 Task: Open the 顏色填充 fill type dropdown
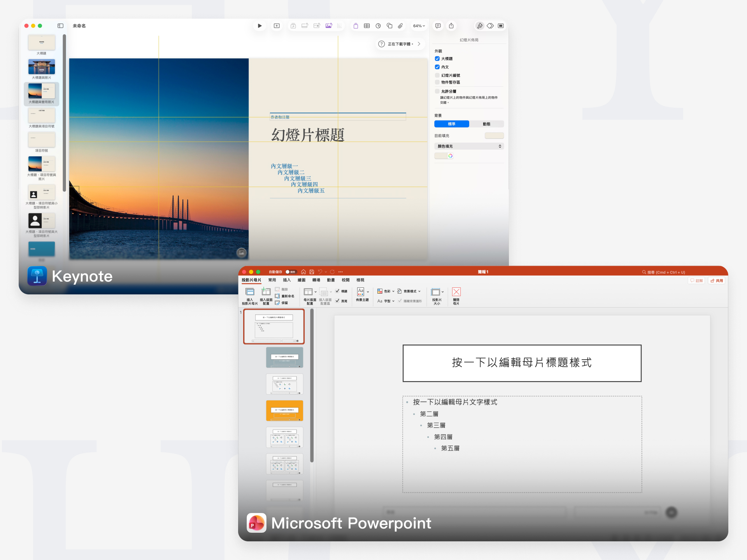[x=469, y=146]
